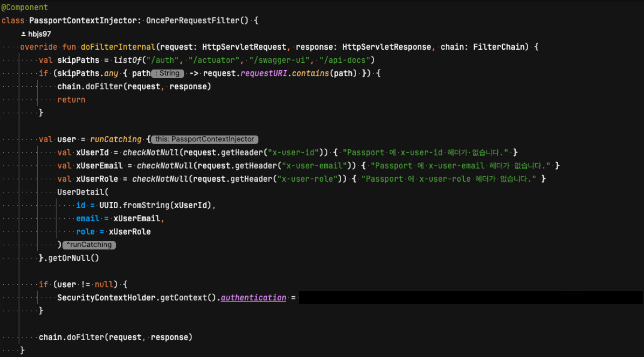Click the doFilterInternal function name
The height and width of the screenshot is (357, 644).
(x=118, y=47)
